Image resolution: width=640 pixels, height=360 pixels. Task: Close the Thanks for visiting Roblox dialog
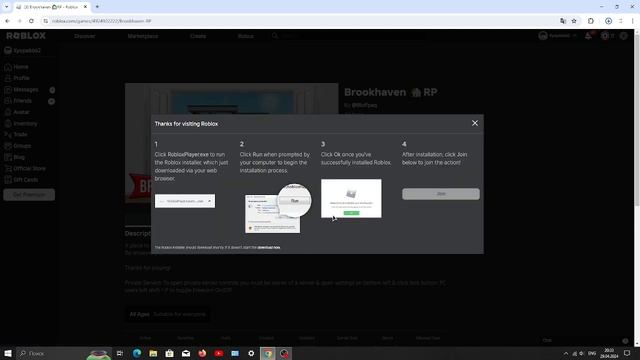pos(475,123)
